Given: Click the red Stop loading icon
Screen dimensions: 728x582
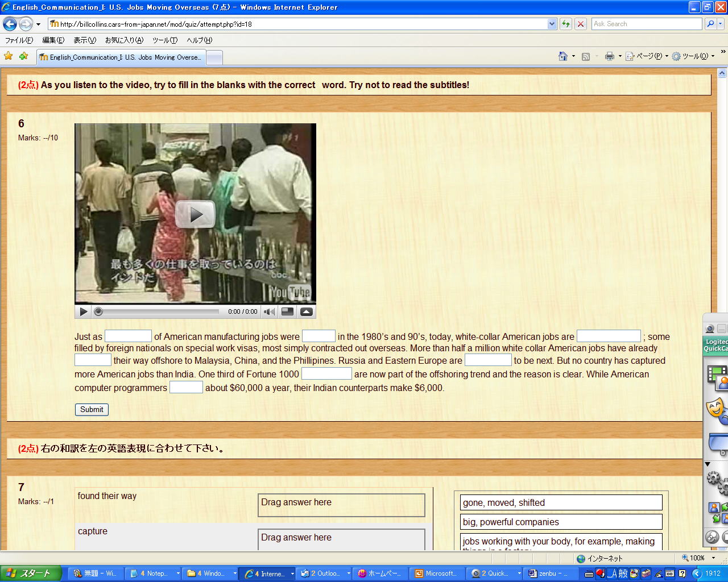Looking at the screenshot, I should tap(580, 24).
